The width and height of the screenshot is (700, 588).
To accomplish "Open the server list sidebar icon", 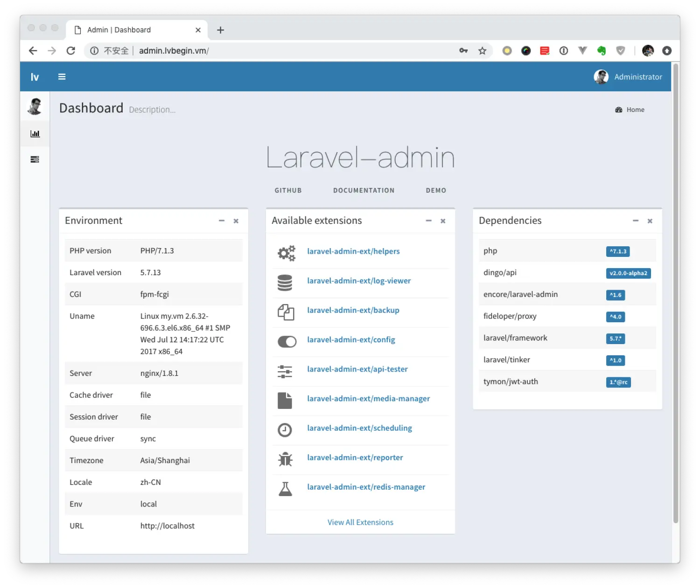I will tap(35, 159).
